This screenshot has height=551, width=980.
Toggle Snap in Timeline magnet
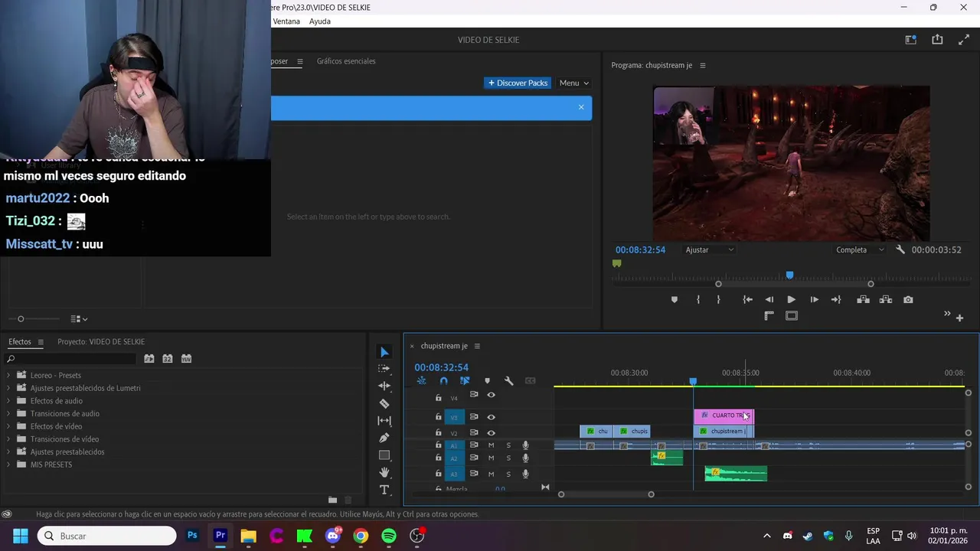(x=443, y=381)
